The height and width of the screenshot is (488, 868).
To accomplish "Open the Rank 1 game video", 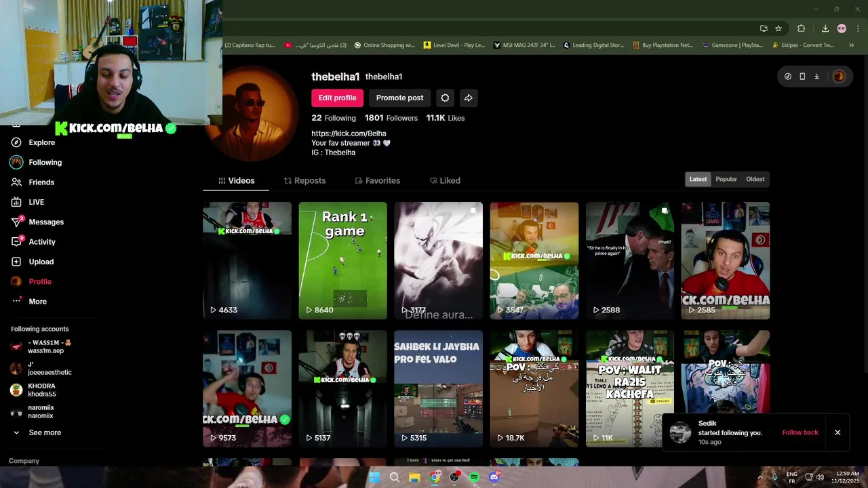I will [x=343, y=260].
